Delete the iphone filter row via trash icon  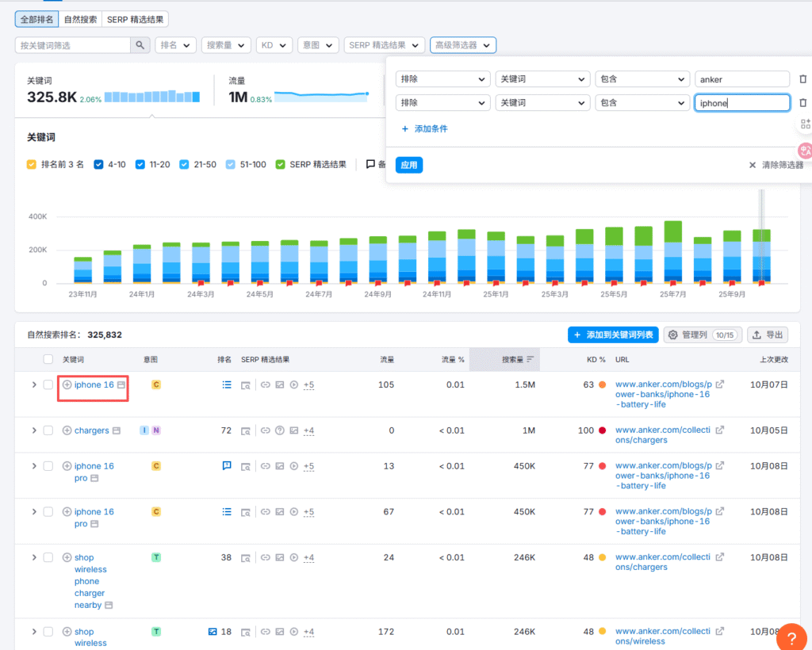click(802, 103)
